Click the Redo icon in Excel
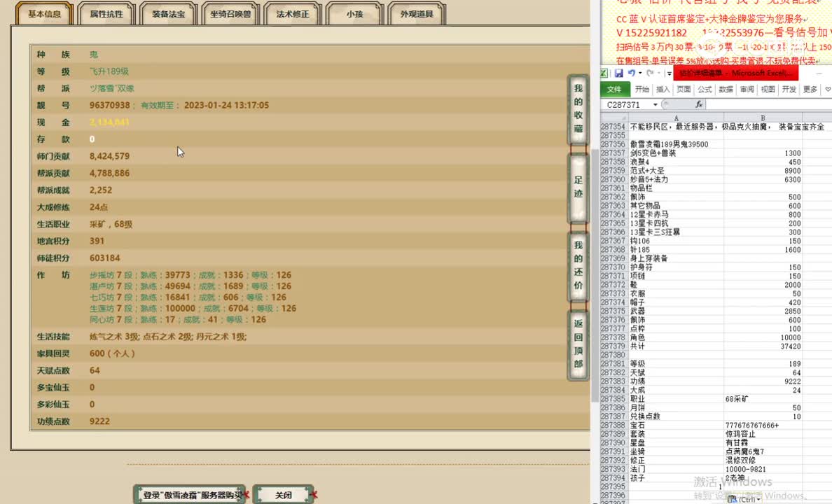Viewport: 832px width, 504px height. (650, 73)
